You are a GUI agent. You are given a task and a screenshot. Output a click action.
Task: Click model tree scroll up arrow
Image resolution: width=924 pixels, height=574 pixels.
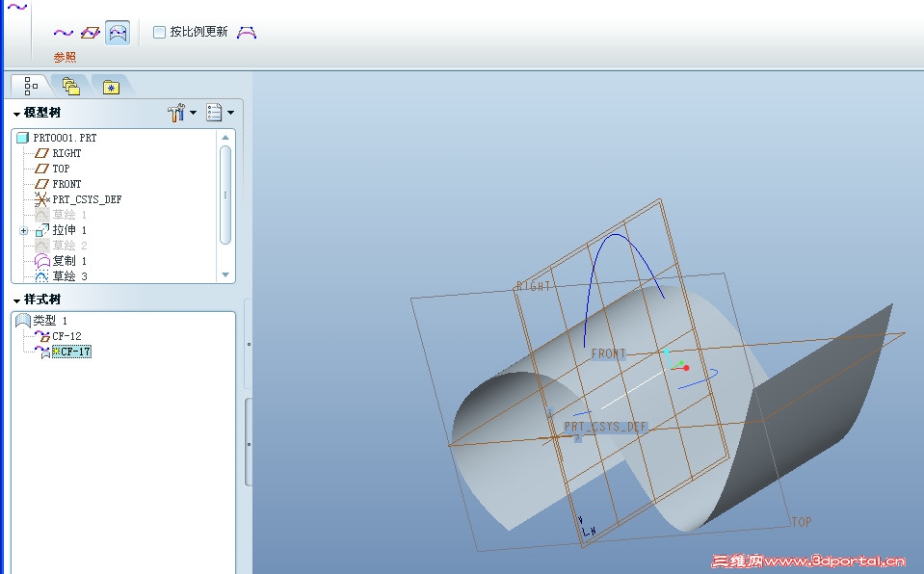tap(225, 138)
